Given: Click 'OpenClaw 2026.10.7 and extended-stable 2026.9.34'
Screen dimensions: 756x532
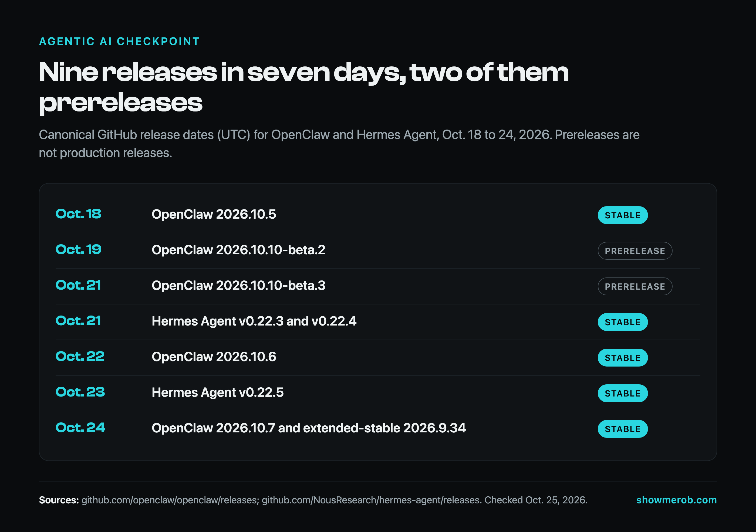Looking at the screenshot, I should pyautogui.click(x=309, y=428).
